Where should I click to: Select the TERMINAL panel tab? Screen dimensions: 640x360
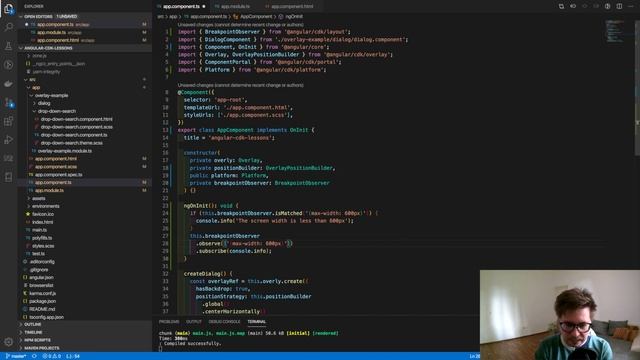click(x=256, y=322)
